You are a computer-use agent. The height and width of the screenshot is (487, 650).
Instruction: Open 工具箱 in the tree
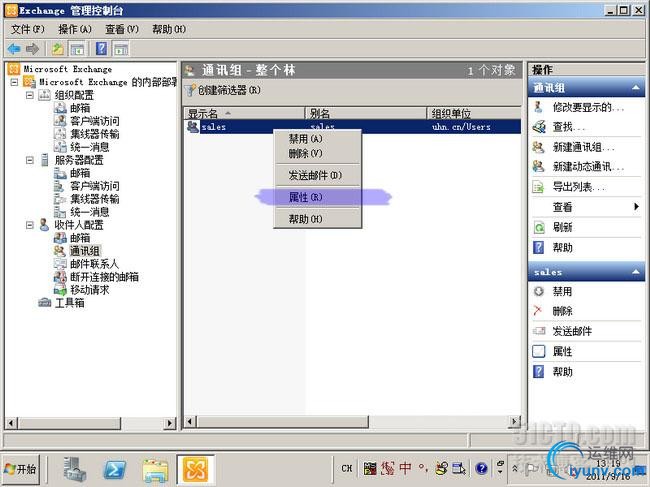click(x=70, y=303)
